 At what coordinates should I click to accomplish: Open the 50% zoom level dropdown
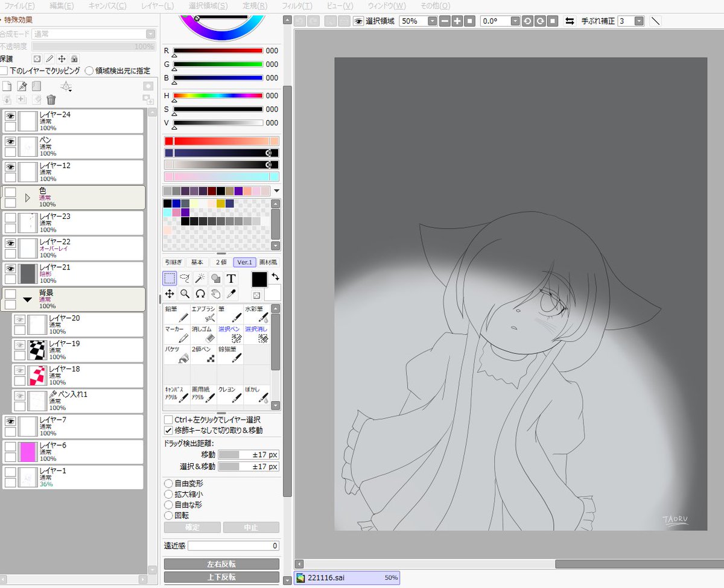[432, 21]
